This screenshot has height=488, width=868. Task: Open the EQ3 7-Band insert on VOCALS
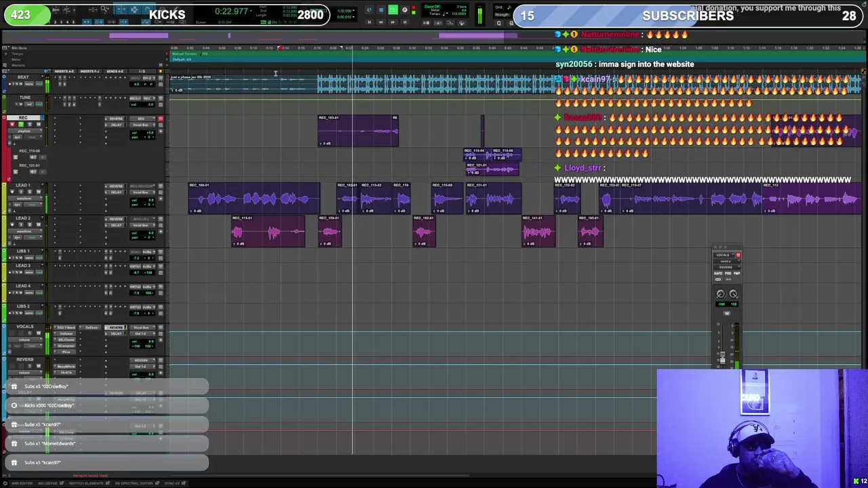point(65,327)
